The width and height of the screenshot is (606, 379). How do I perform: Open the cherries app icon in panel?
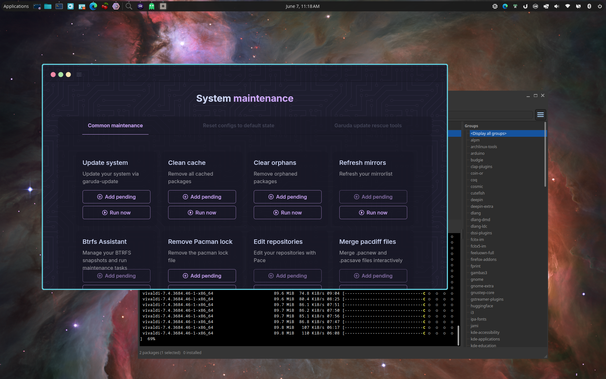(x=105, y=6)
